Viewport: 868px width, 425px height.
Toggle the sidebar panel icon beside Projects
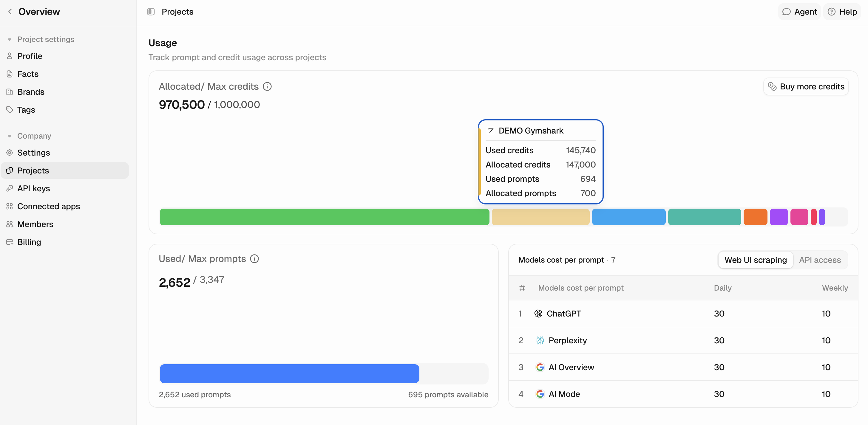(x=151, y=12)
